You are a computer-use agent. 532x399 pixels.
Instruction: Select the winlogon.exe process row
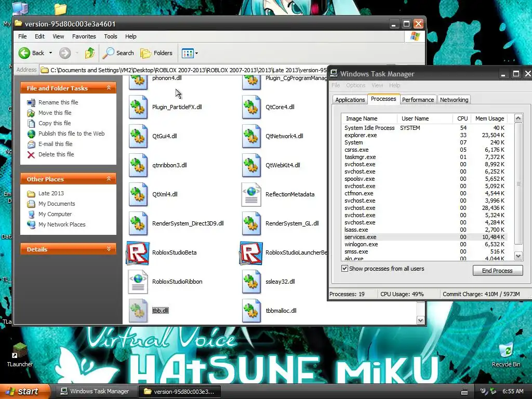pyautogui.click(x=424, y=244)
